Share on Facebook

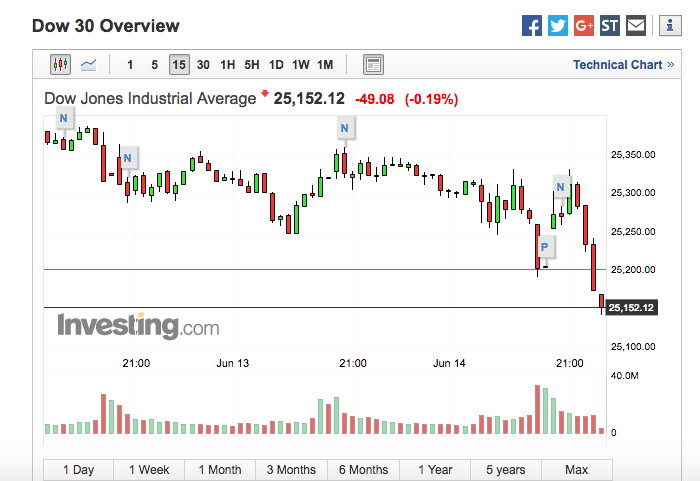click(x=532, y=26)
